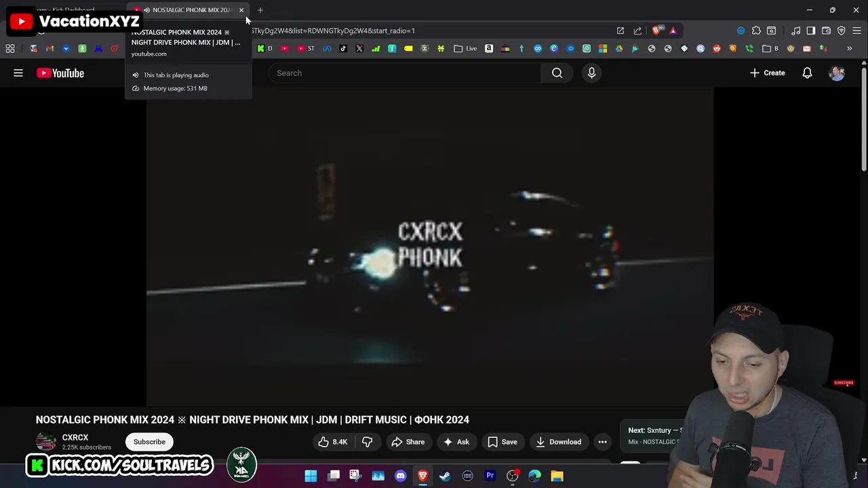This screenshot has height=488, width=868.
Task: Start voice search with the microphone
Action: tap(591, 73)
